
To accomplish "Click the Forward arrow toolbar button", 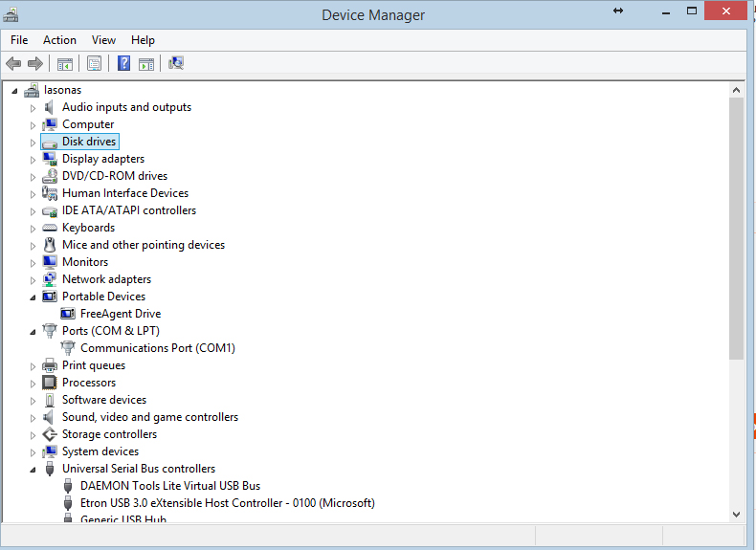I will [x=35, y=64].
